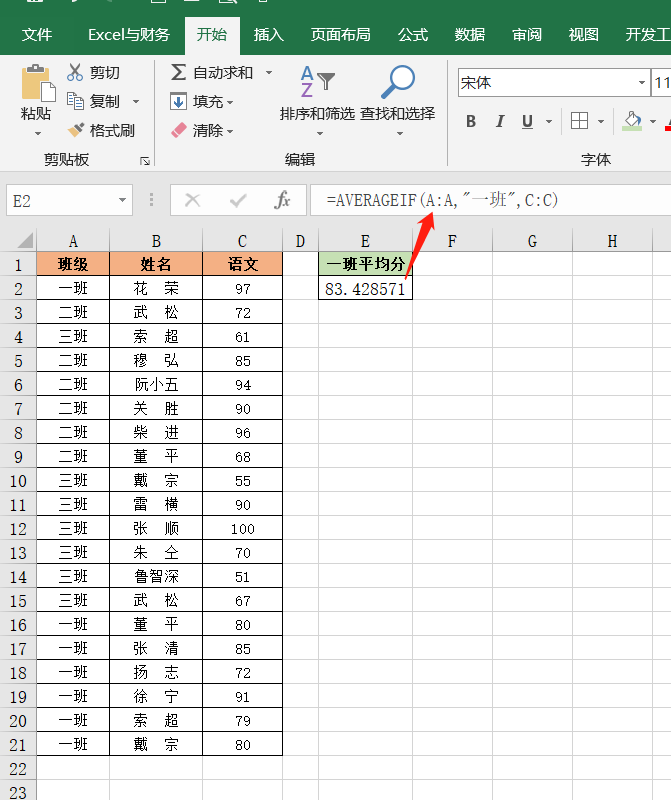This screenshot has height=800, width=671.
Task: Expand the Sort and Filter arrow
Action: (x=320, y=134)
